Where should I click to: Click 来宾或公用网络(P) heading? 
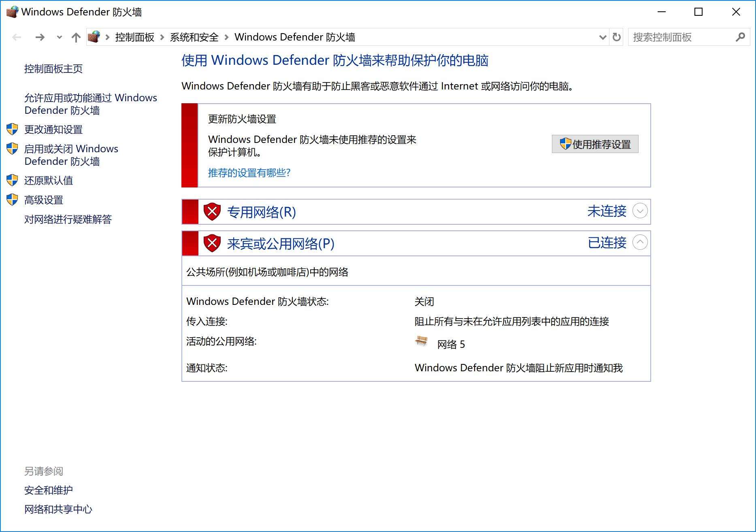click(x=281, y=244)
